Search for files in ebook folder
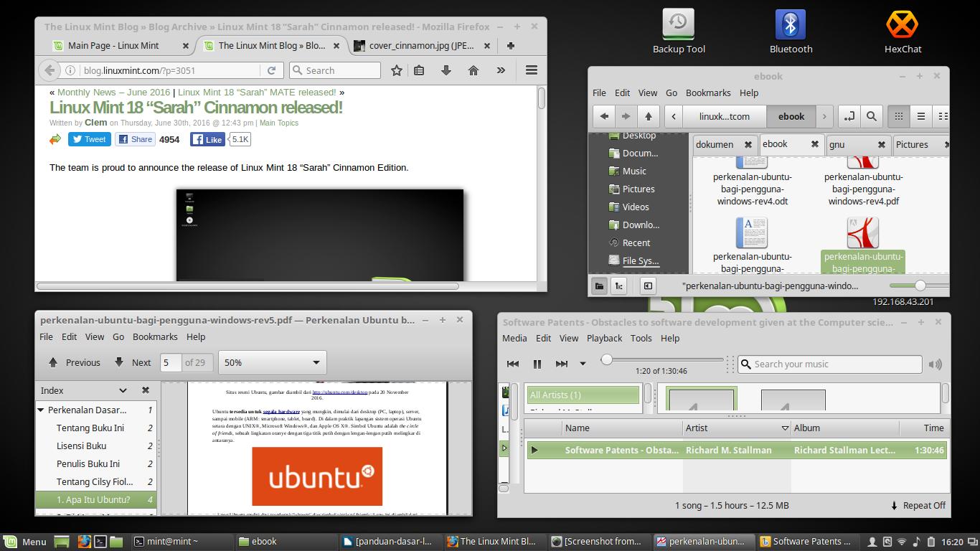 click(x=872, y=116)
